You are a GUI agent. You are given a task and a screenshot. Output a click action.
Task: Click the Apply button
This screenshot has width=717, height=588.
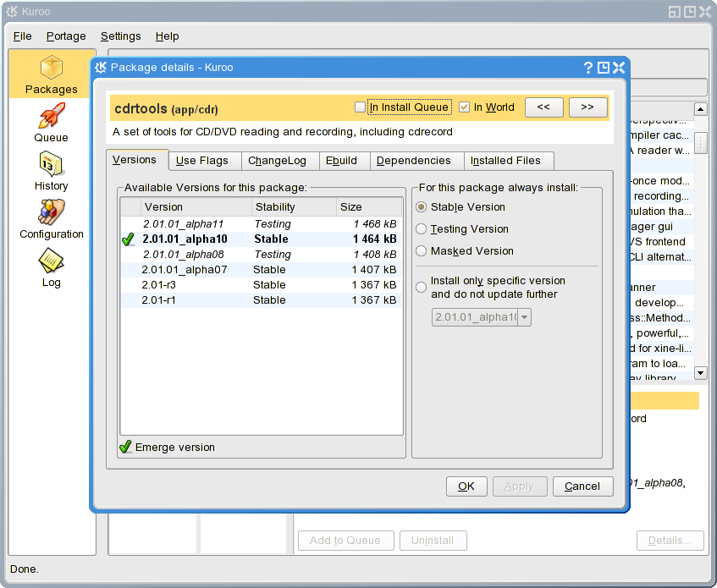point(520,486)
